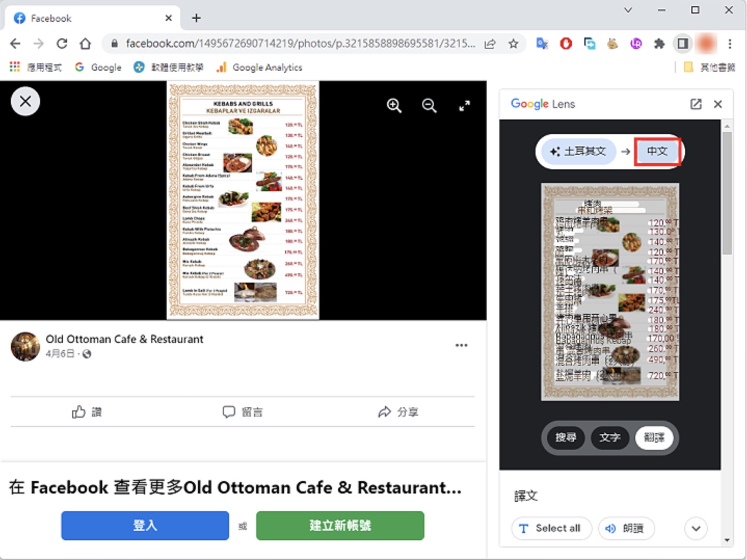Image resolution: width=747 pixels, height=560 pixels.
Task: Open the 4月6日 post date link
Action: pos(60,354)
